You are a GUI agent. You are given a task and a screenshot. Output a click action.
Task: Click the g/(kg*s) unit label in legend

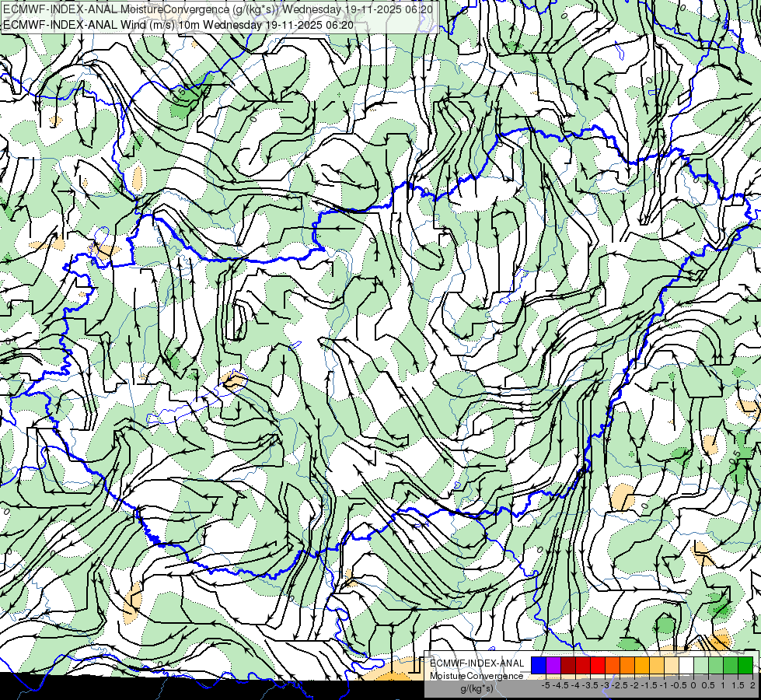pos(476,689)
